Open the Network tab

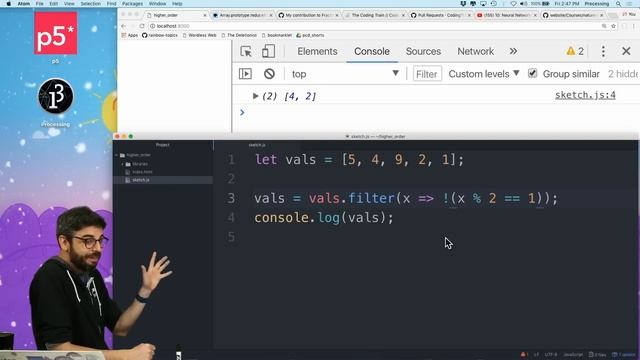pyautogui.click(x=476, y=51)
